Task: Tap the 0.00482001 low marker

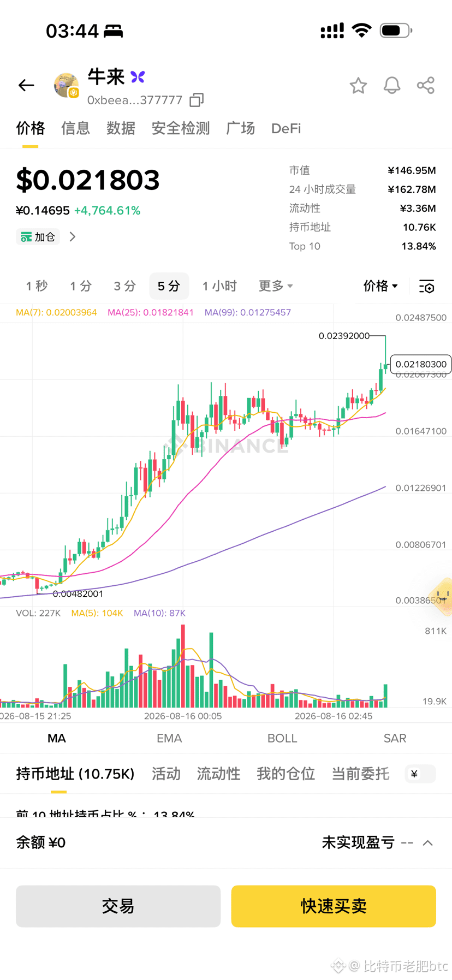Action: [x=78, y=594]
